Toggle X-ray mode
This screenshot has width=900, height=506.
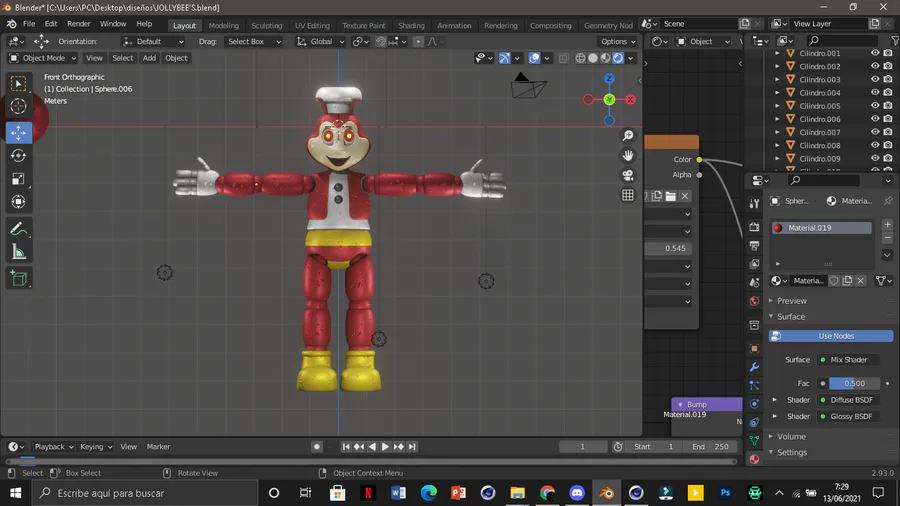coord(564,58)
